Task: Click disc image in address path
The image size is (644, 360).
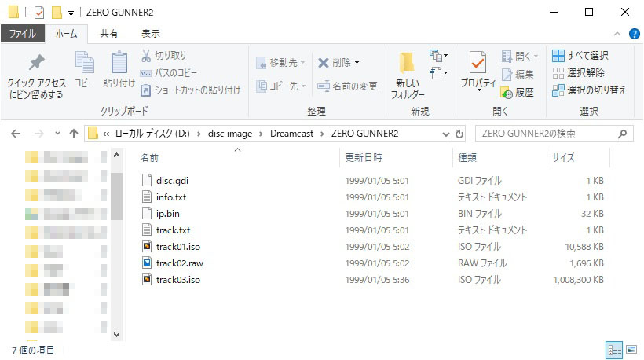Action: tap(230, 134)
